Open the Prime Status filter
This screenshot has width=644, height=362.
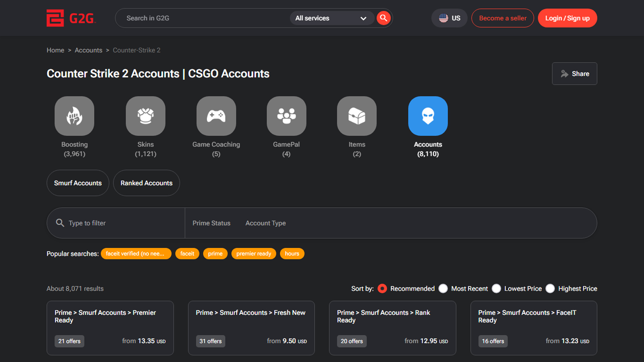[x=211, y=223]
